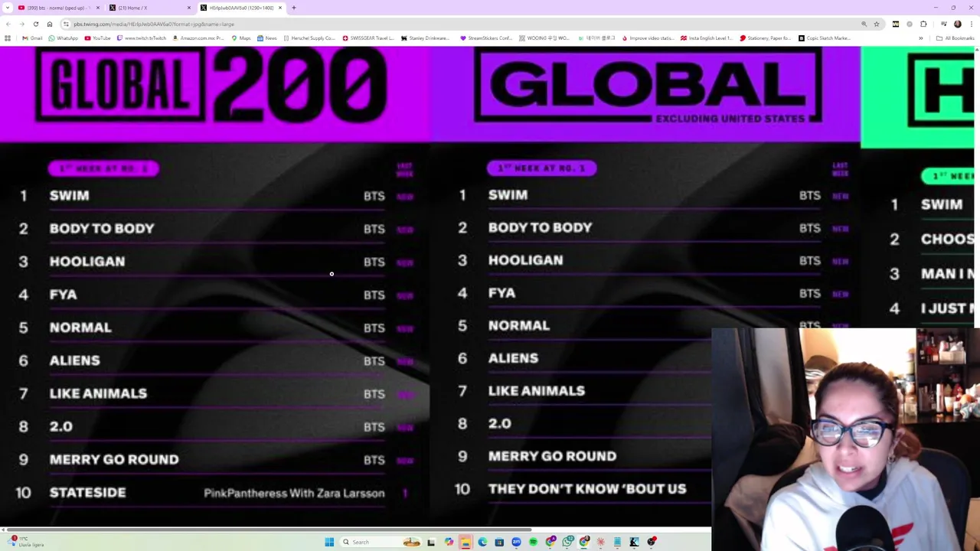Open Task View from the taskbar
980x551 pixels.
pos(431,542)
